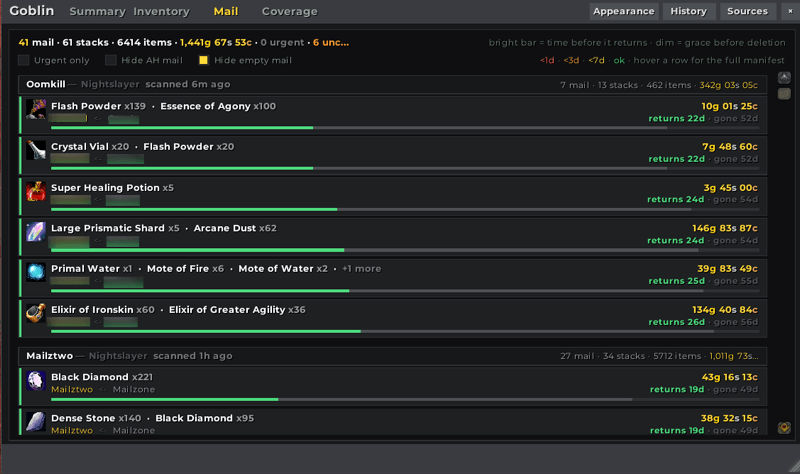The width and height of the screenshot is (800, 474).
Task: Click the 134g 40s 84c value
Action: point(724,310)
